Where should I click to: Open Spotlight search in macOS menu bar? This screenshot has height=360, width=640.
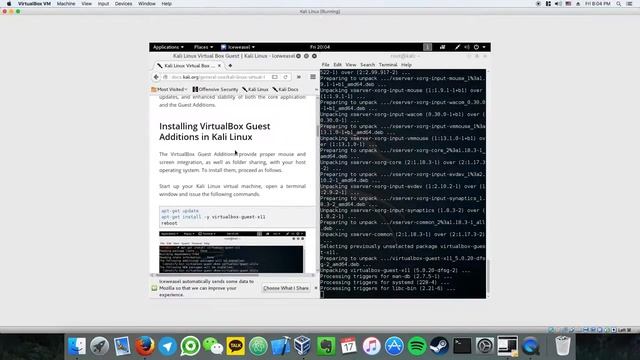pos(619,4)
